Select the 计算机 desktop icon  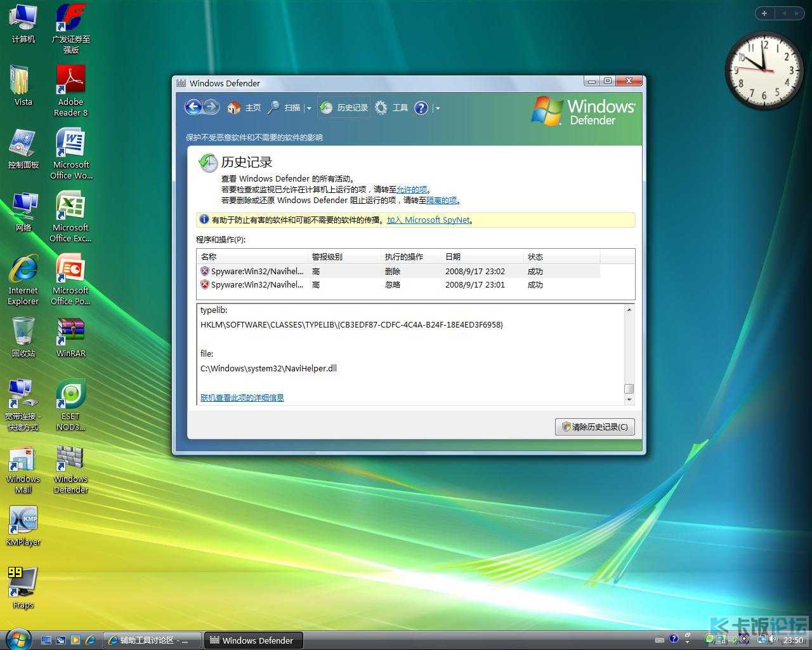(x=23, y=24)
